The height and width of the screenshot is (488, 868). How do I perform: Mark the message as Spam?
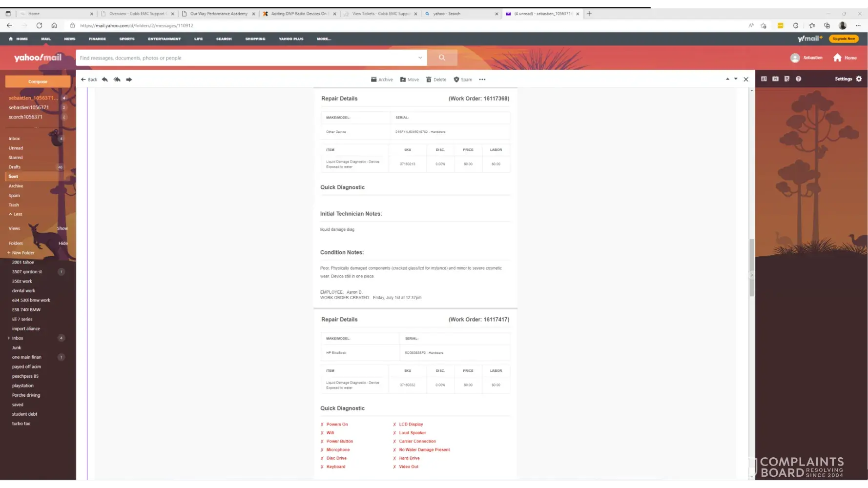[x=463, y=80]
